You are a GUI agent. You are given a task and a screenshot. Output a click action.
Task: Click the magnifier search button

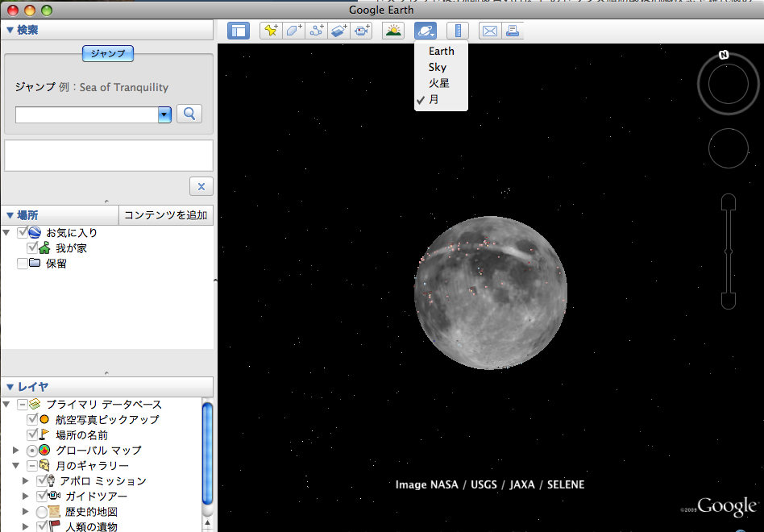click(189, 114)
